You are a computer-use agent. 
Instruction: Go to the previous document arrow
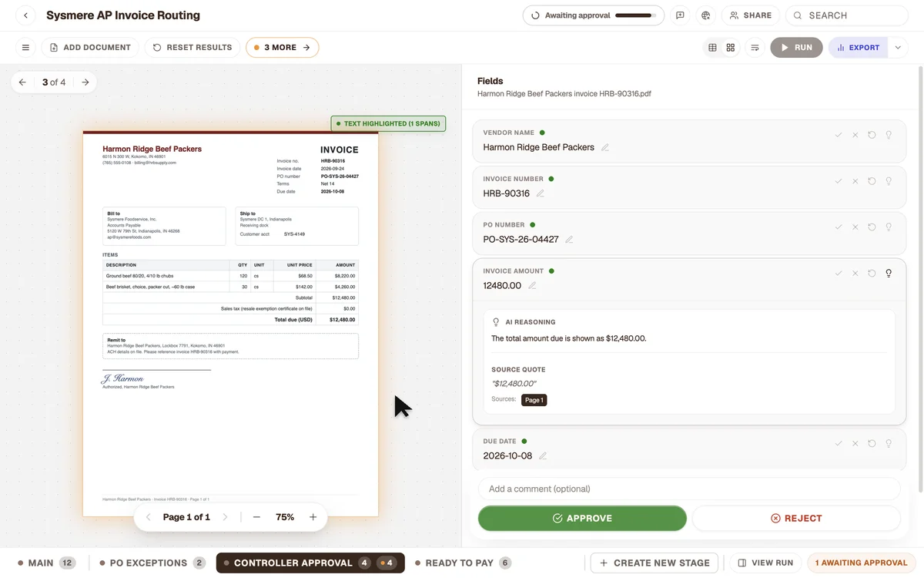click(x=23, y=82)
